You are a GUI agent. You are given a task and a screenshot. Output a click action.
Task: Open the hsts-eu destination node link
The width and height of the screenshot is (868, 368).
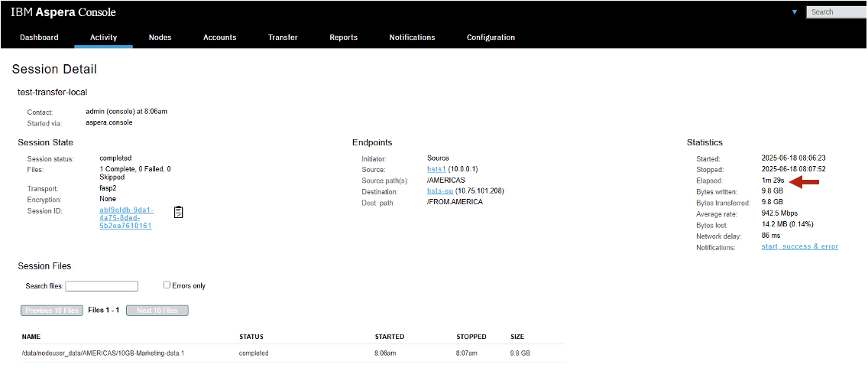pyautogui.click(x=440, y=191)
